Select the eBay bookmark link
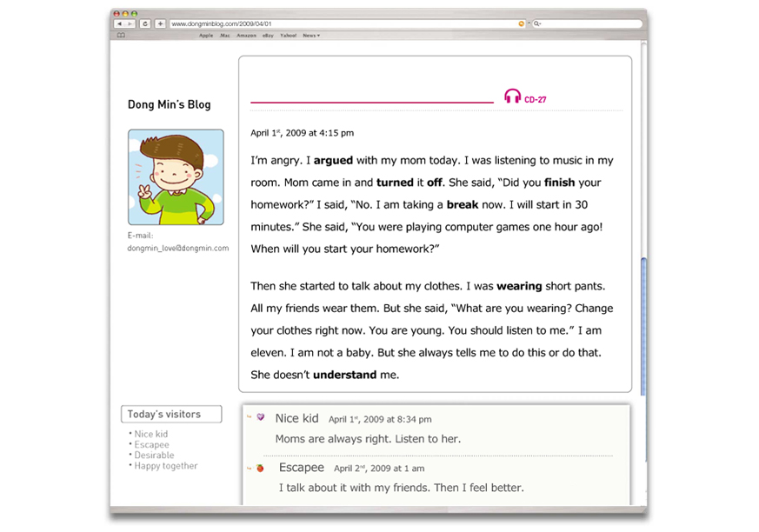Viewport: 759px width, 532px height. [268, 36]
